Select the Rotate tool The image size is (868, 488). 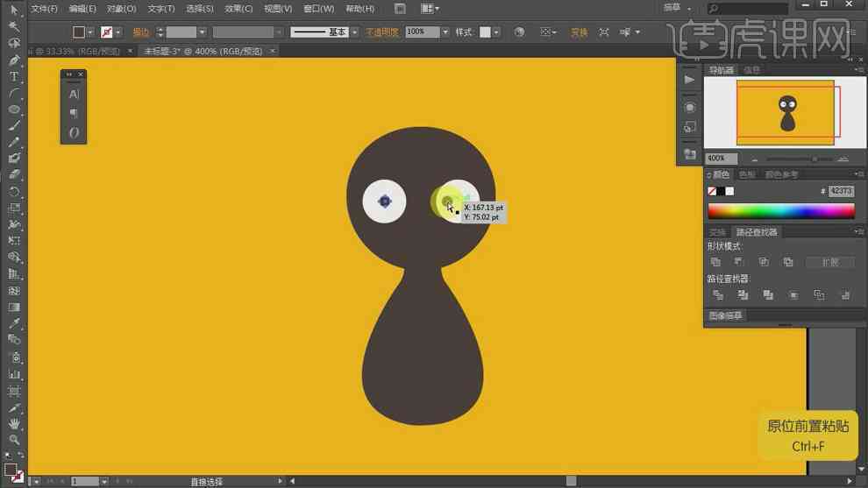(14, 192)
